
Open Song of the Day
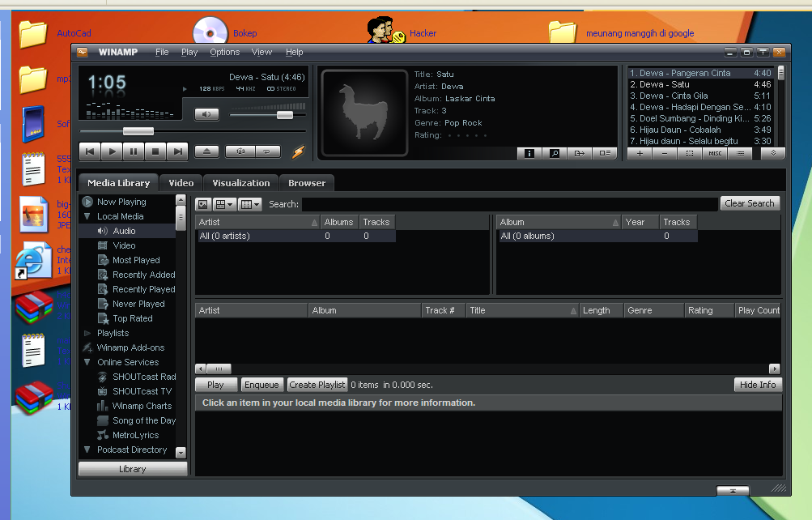coord(144,420)
